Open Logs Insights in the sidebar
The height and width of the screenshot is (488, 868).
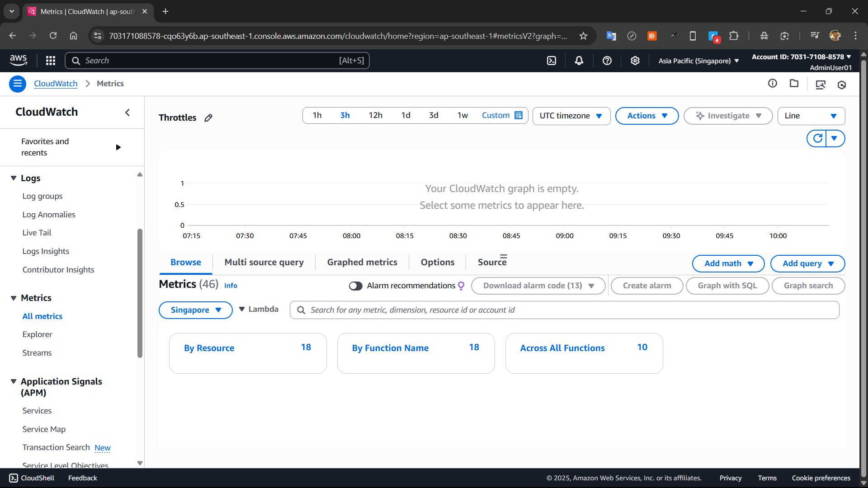coord(46,251)
